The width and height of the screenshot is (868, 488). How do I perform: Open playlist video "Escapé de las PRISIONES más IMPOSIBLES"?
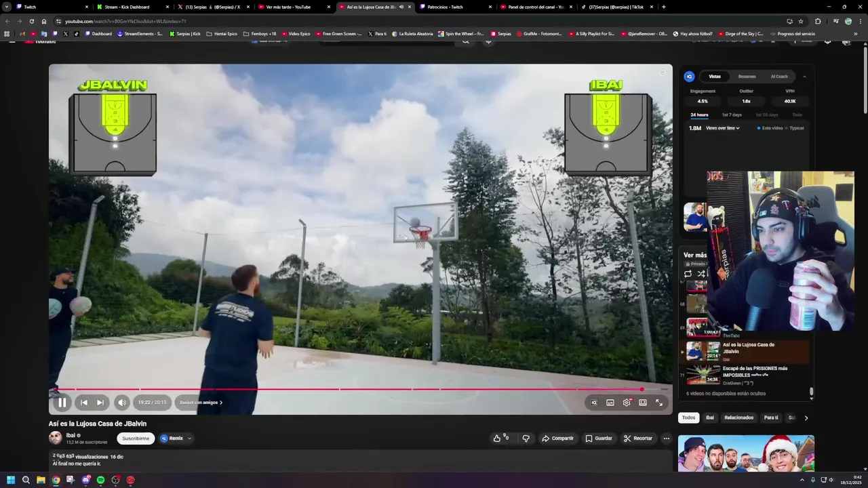click(x=746, y=374)
